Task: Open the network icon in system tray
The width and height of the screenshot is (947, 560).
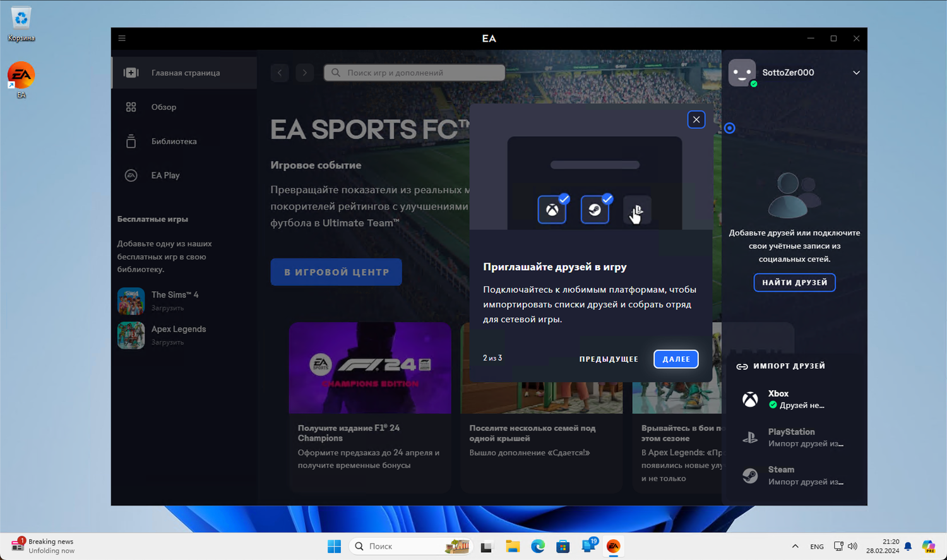Action: click(838, 546)
